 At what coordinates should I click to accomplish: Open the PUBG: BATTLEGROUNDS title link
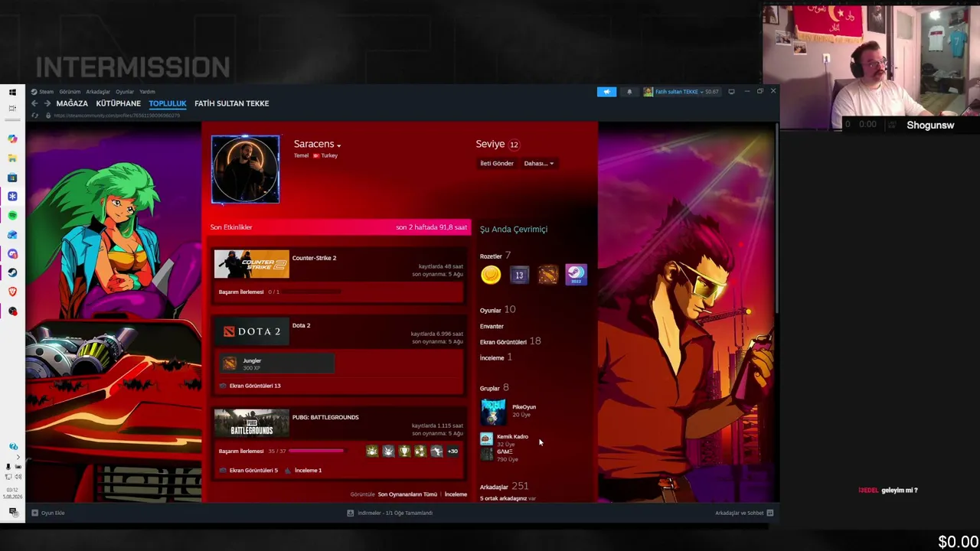325,417
